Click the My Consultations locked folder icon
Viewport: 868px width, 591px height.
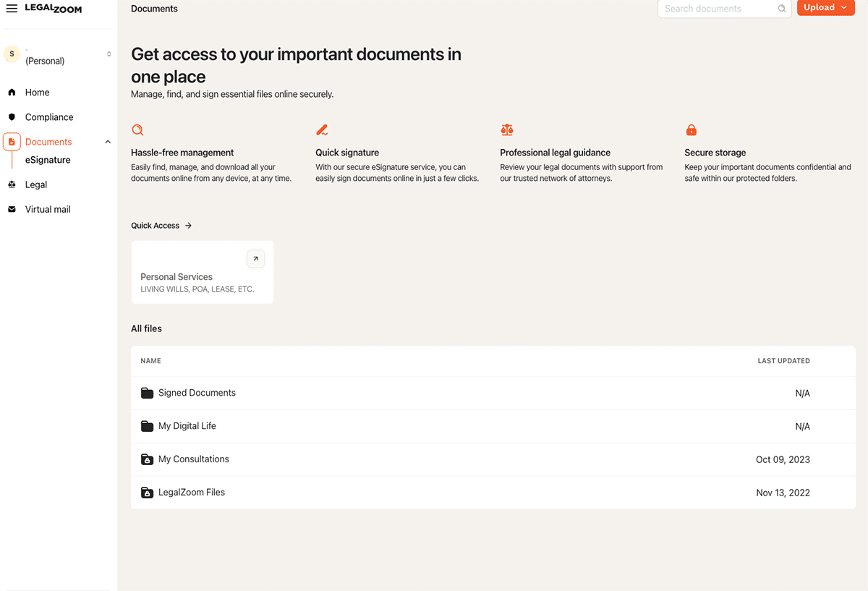click(x=147, y=459)
